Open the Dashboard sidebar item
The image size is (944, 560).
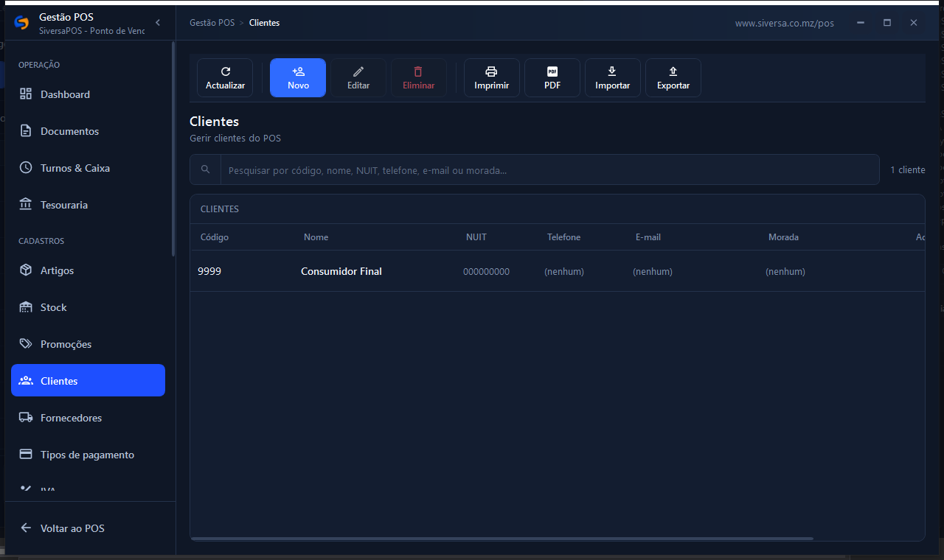(88, 94)
